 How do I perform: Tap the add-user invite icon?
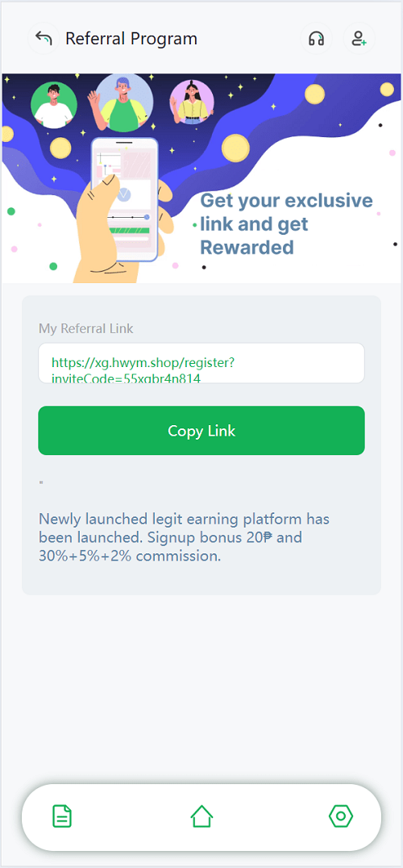[x=359, y=39]
